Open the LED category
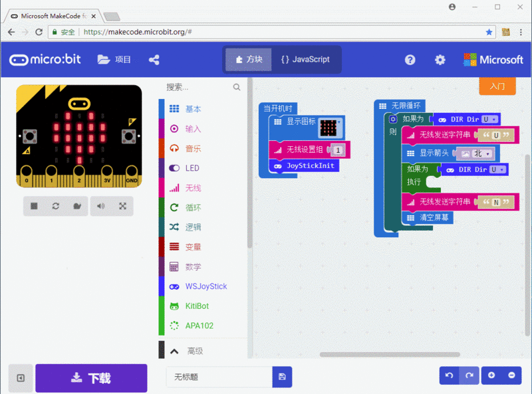This screenshot has height=394, width=532. point(203,168)
